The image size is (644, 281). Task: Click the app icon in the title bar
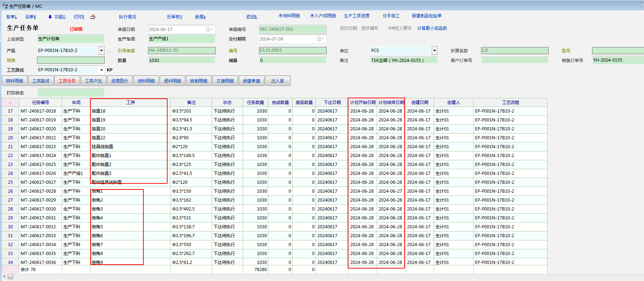tap(5, 6)
